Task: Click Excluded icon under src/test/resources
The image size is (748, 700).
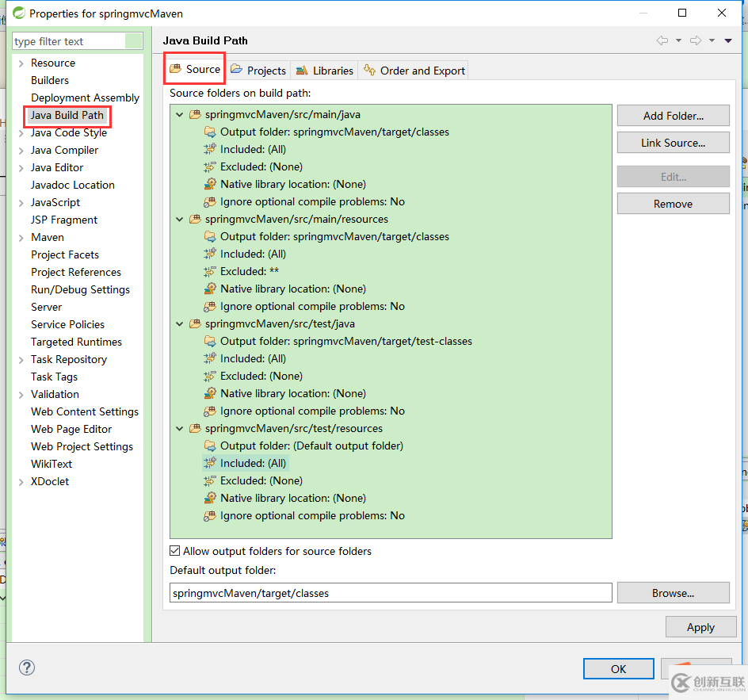Action: coord(210,480)
